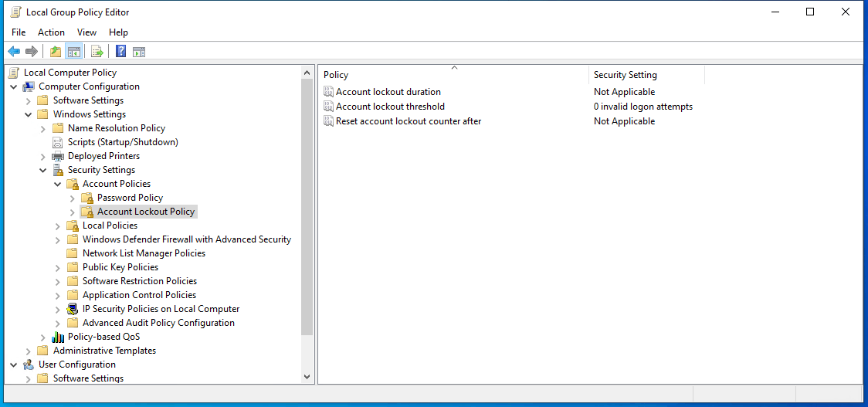Open the View menu
This screenshot has height=407, width=868.
tap(87, 32)
